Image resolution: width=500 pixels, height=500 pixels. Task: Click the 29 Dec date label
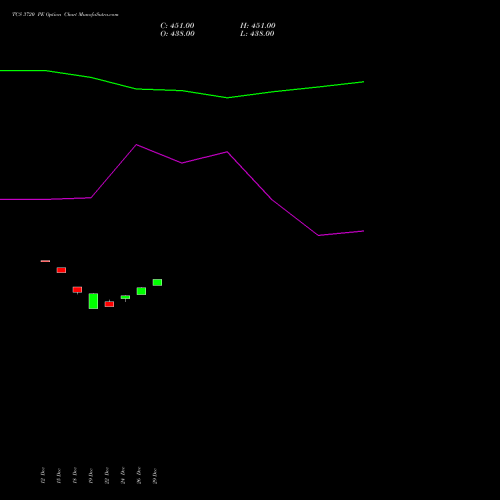pos(155,475)
